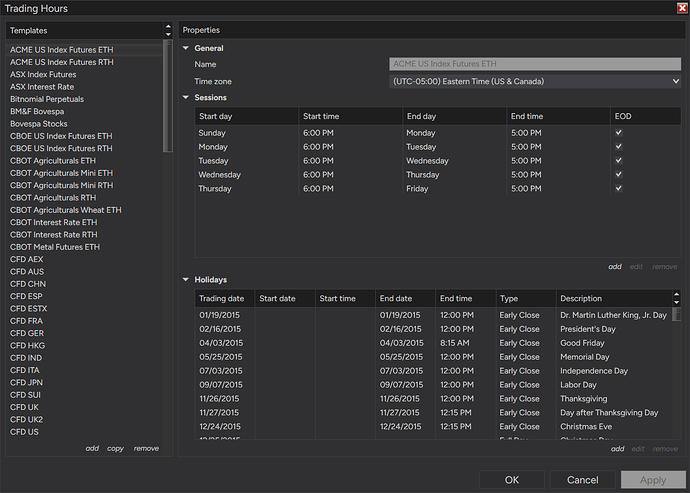Select the Good Friday holiday row
This screenshot has height=493, width=690.
click(x=433, y=343)
